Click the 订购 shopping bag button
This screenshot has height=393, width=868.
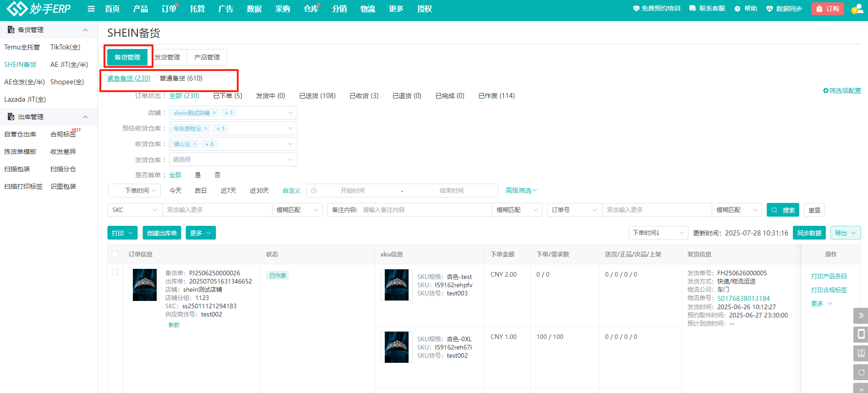pyautogui.click(x=828, y=9)
